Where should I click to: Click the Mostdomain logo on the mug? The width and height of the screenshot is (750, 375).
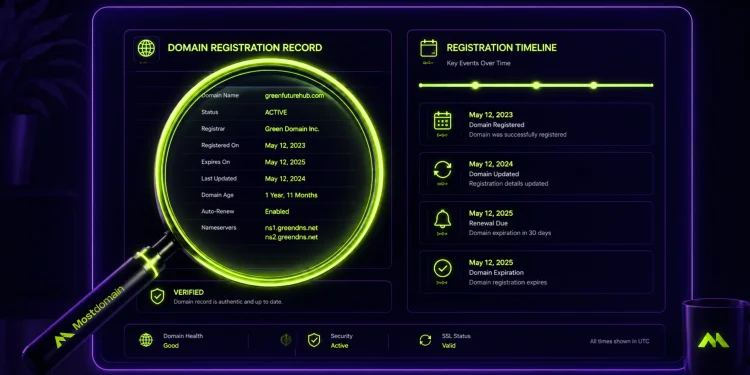(x=713, y=340)
